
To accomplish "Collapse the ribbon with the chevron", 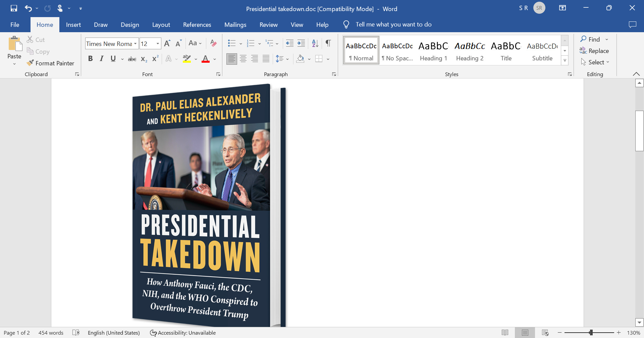I will [x=636, y=74].
